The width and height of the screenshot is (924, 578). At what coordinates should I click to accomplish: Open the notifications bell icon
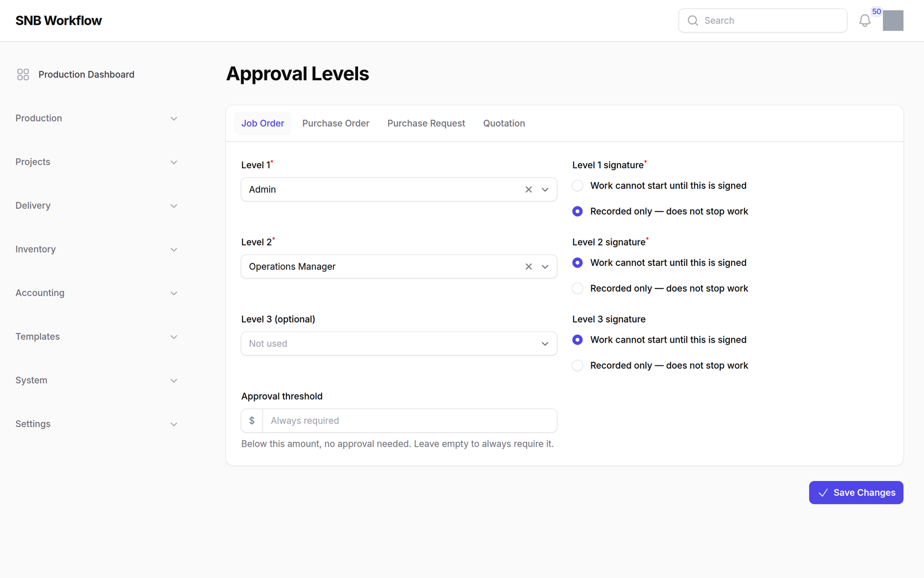coord(865,21)
